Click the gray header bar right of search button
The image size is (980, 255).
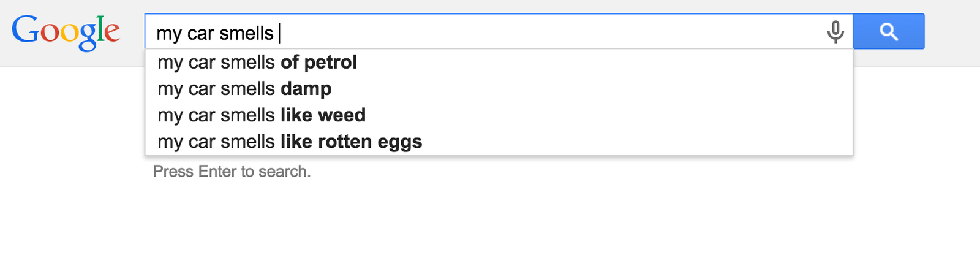click(952, 32)
